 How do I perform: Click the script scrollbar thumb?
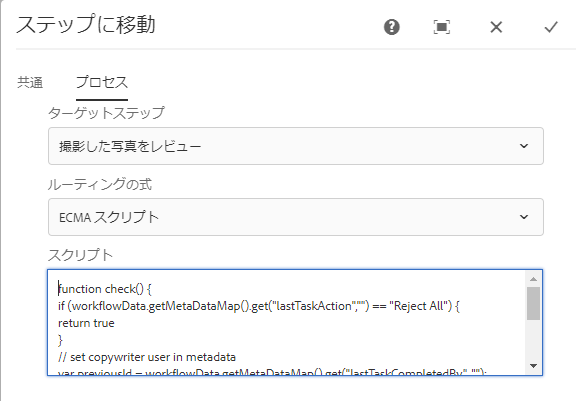[x=534, y=303]
